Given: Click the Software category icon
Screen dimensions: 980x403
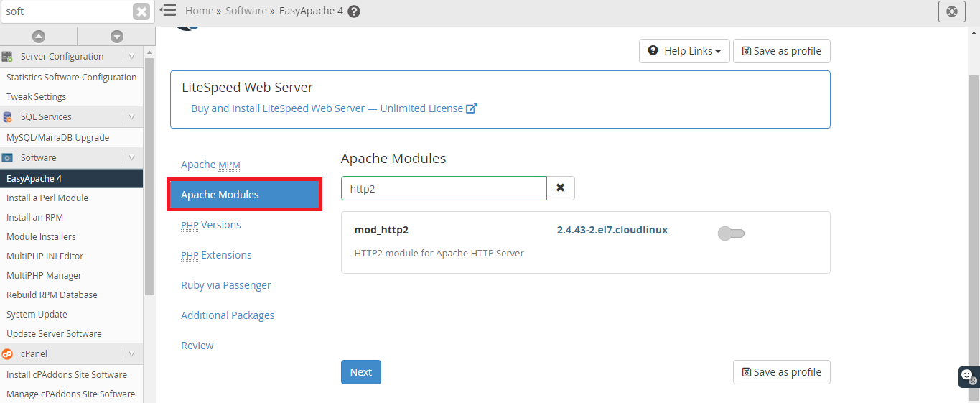Looking at the screenshot, I should point(7,158).
